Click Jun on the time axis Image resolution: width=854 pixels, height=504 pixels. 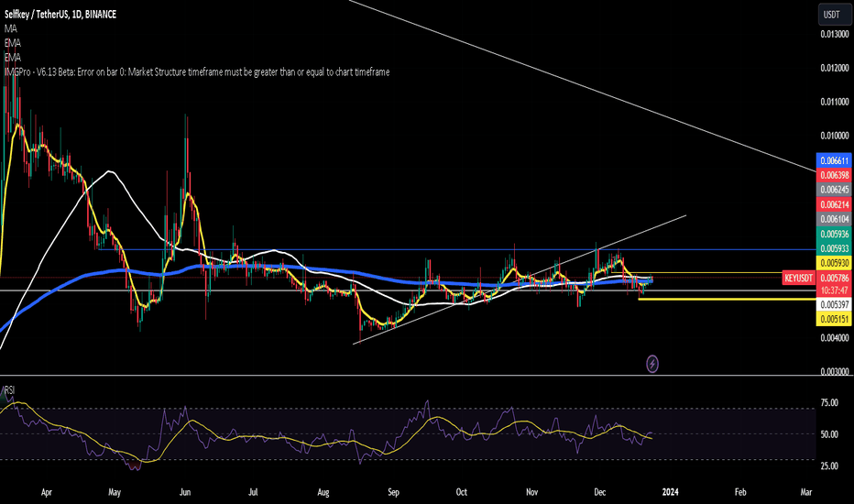(x=184, y=492)
